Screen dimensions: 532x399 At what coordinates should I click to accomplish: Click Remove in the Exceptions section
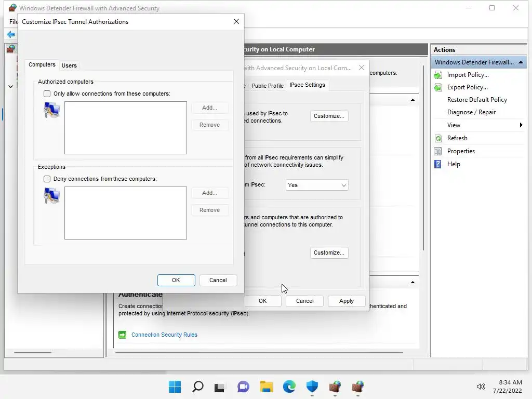tap(209, 210)
